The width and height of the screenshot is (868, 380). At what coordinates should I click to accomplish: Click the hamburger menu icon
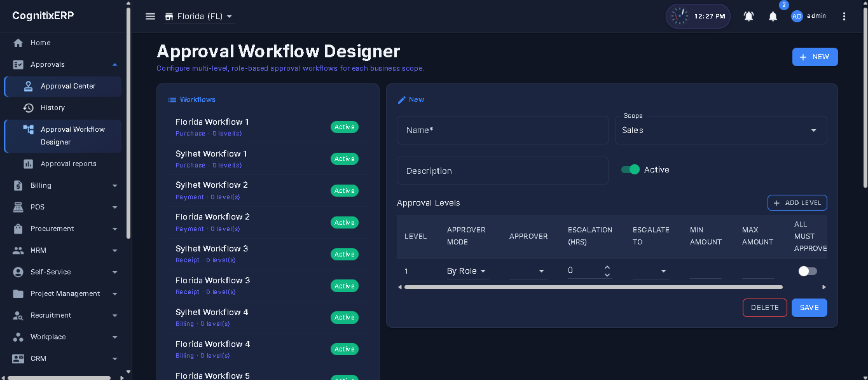(x=150, y=17)
